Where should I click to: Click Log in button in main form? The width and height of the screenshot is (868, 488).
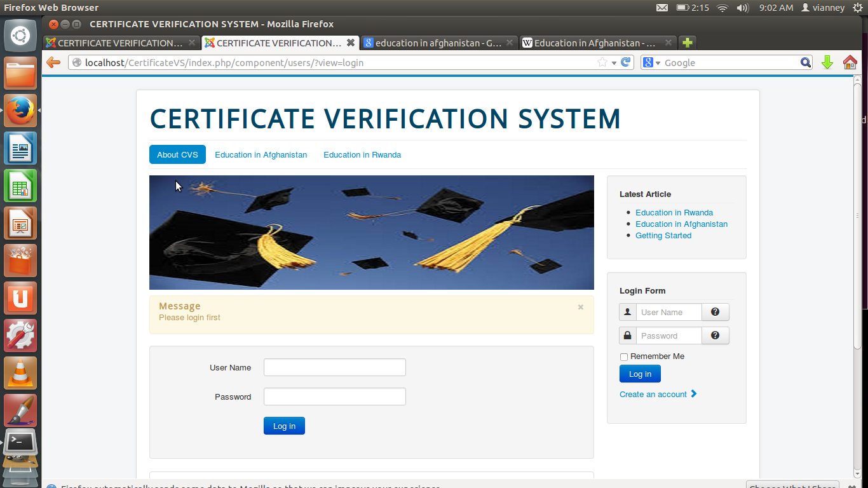284,426
